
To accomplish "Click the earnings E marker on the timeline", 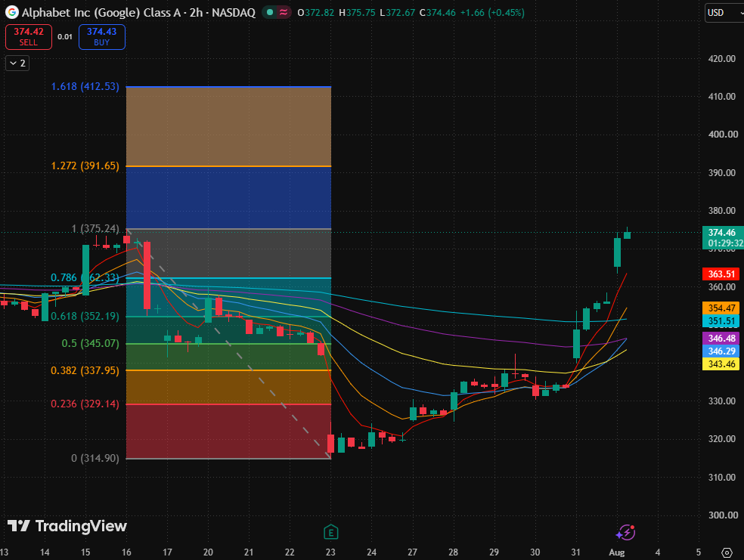I will (x=330, y=533).
